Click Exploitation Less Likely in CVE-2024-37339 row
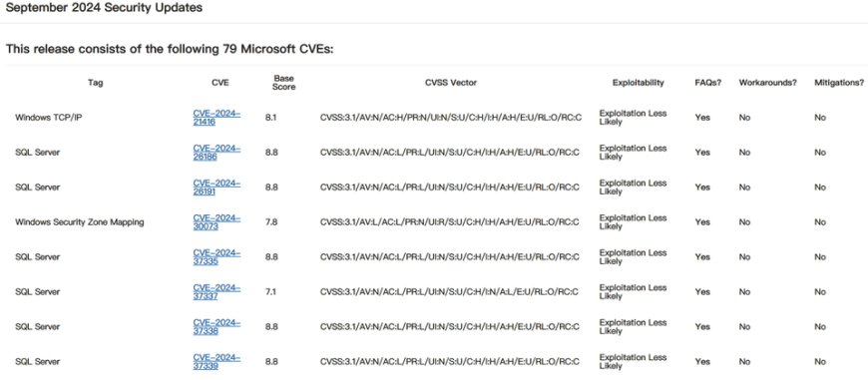The image size is (868, 380). click(x=633, y=361)
